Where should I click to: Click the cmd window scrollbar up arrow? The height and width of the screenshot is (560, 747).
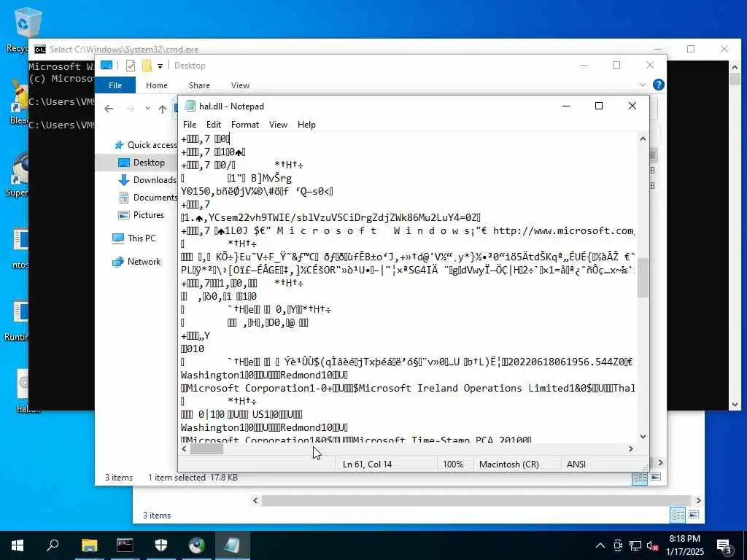pos(735,67)
